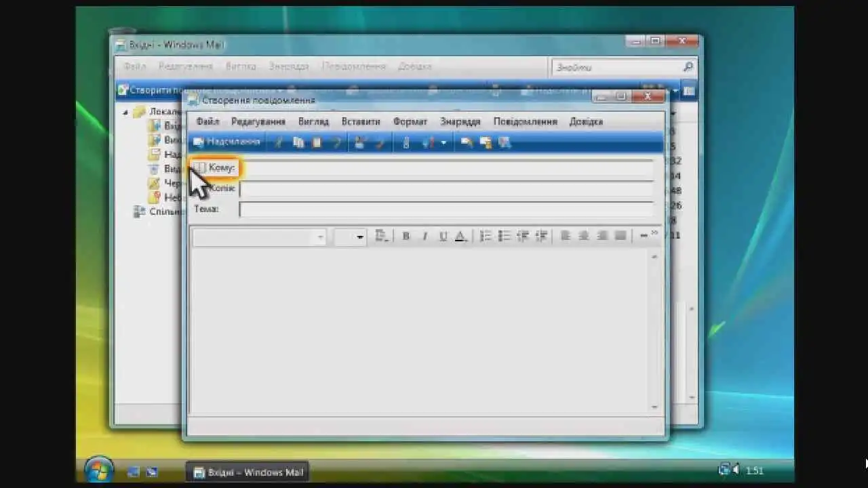Click inside the message body area
The width and height of the screenshot is (868, 488).
(x=419, y=331)
